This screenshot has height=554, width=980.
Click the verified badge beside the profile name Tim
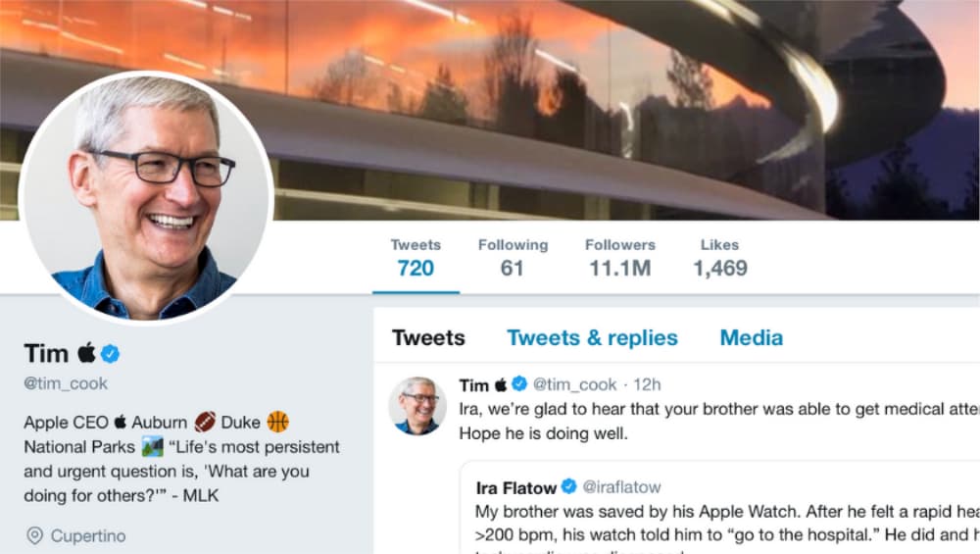(110, 354)
